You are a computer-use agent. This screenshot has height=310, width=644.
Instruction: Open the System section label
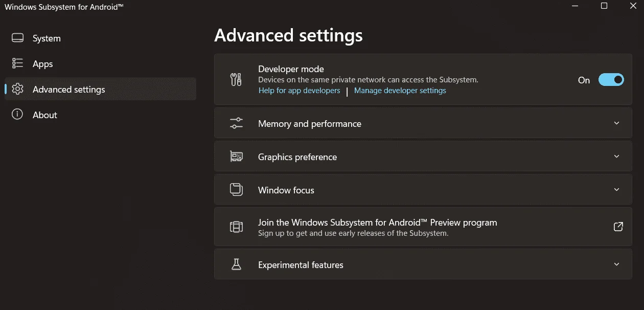(x=47, y=38)
